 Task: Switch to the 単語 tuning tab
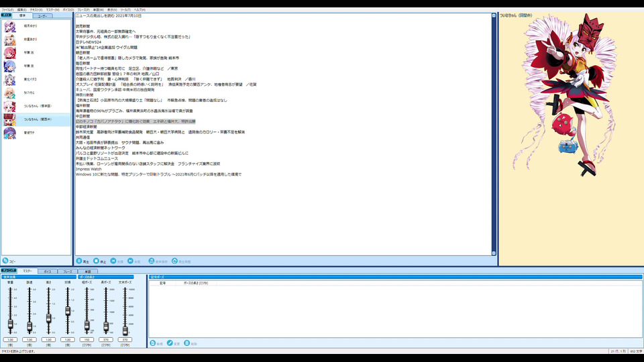pos(87,271)
